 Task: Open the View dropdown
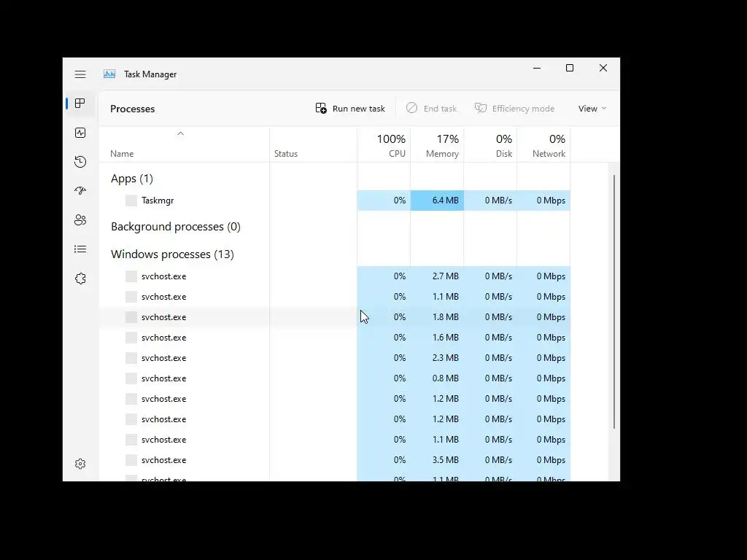point(592,109)
